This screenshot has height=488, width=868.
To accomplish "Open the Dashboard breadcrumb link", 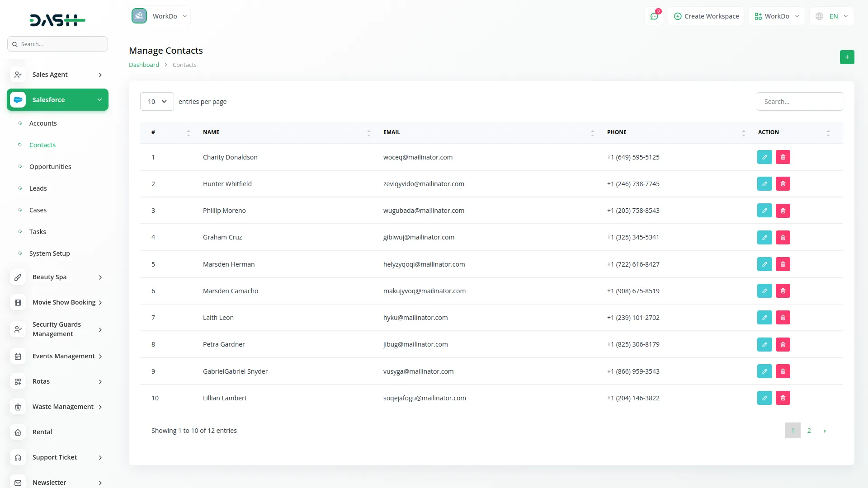I will [143, 65].
